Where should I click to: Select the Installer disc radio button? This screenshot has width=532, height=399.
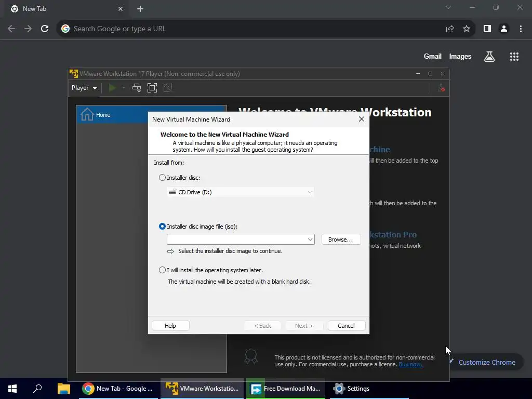pos(162,178)
